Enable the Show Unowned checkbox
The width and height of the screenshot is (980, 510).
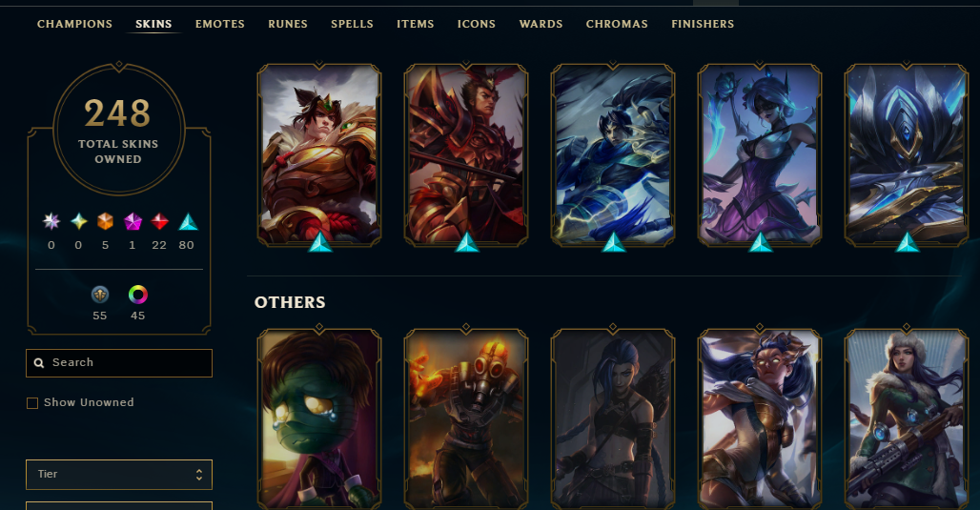tap(32, 403)
